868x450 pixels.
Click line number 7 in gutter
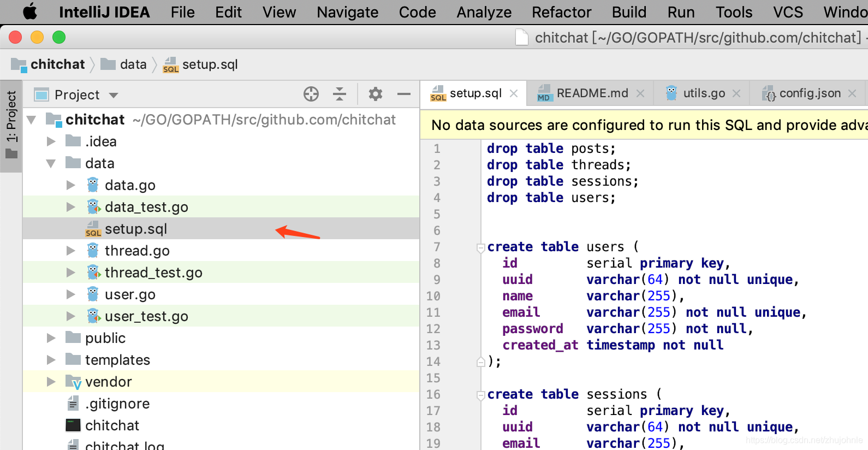pyautogui.click(x=437, y=247)
